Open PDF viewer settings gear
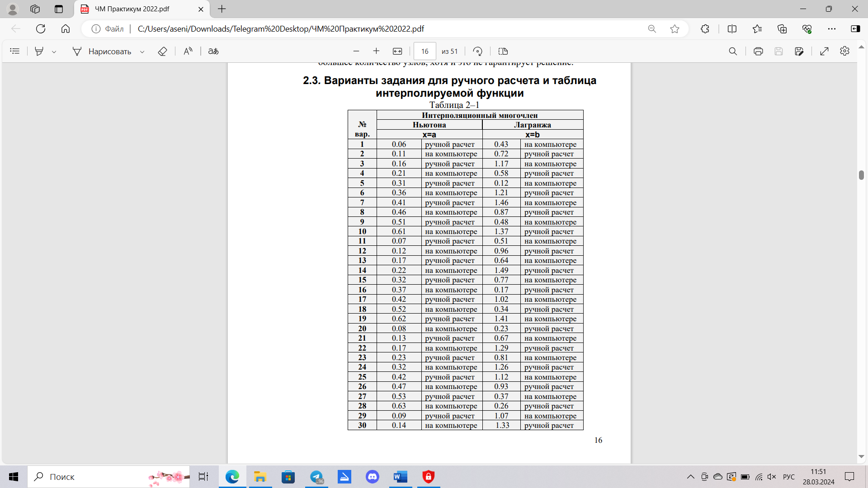Viewport: 868px width, 488px height. pos(844,51)
